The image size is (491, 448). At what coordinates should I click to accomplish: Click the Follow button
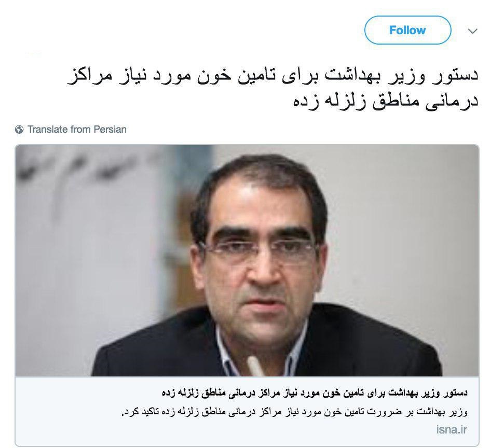[407, 30]
